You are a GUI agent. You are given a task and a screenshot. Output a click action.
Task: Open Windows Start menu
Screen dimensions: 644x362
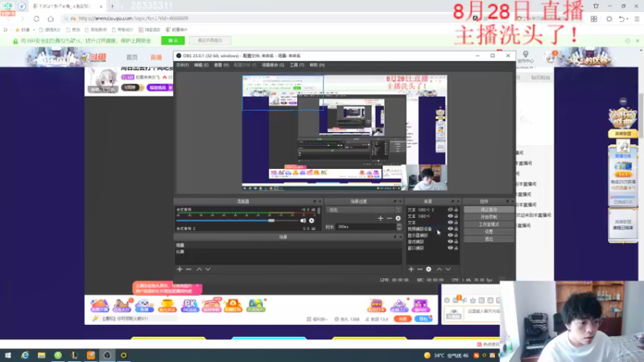pyautogui.click(x=8, y=356)
